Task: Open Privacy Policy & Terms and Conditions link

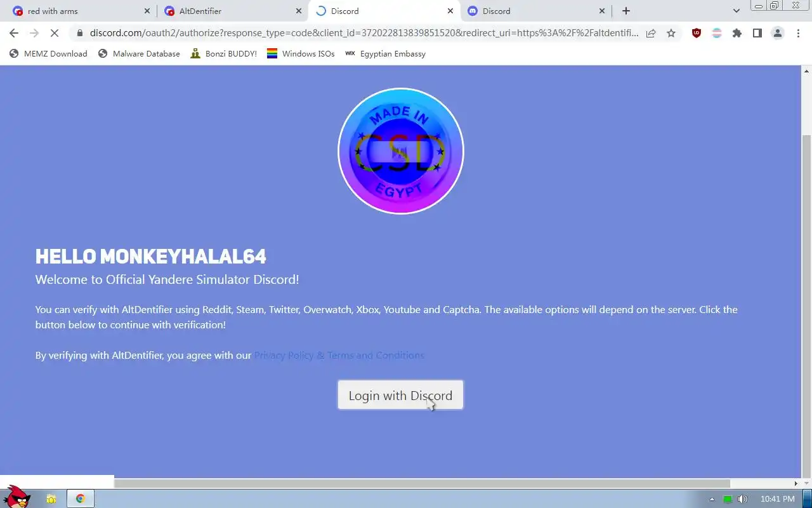Action: tap(339, 355)
